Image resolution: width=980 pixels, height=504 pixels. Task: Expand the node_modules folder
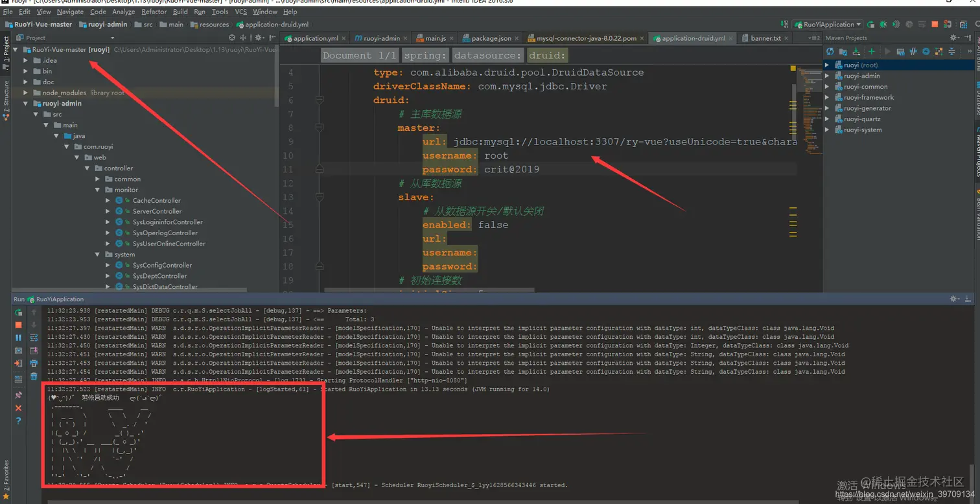26,93
